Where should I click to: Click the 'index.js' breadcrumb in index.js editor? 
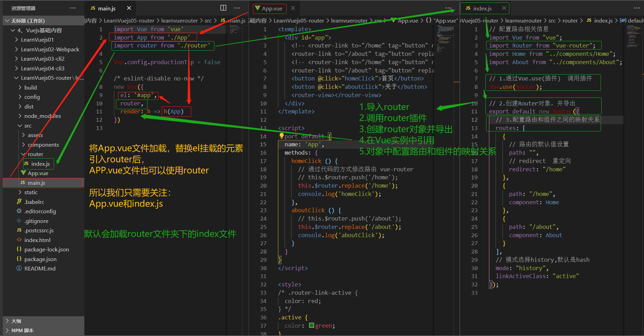pos(603,21)
